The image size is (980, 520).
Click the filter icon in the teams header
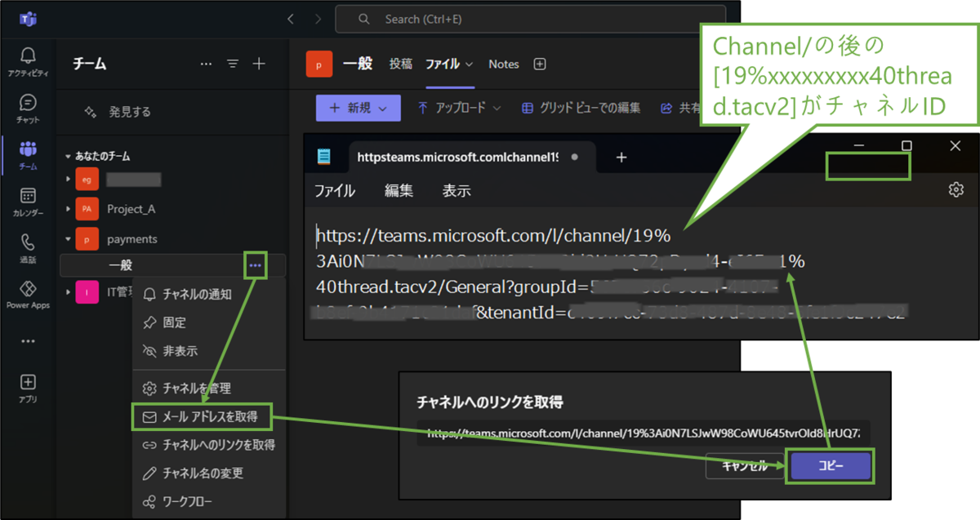click(233, 64)
